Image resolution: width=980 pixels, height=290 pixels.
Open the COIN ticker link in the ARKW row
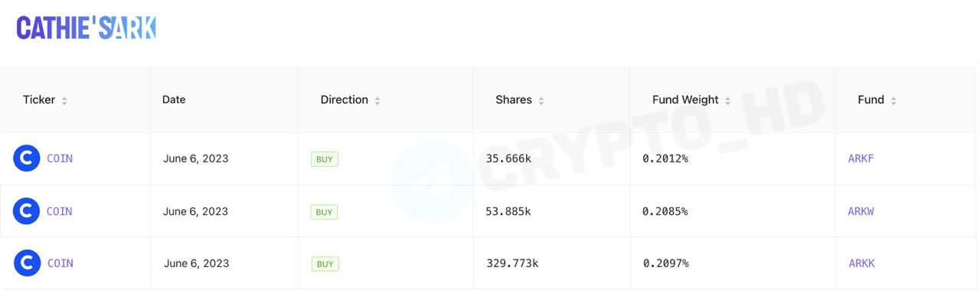pos(60,211)
